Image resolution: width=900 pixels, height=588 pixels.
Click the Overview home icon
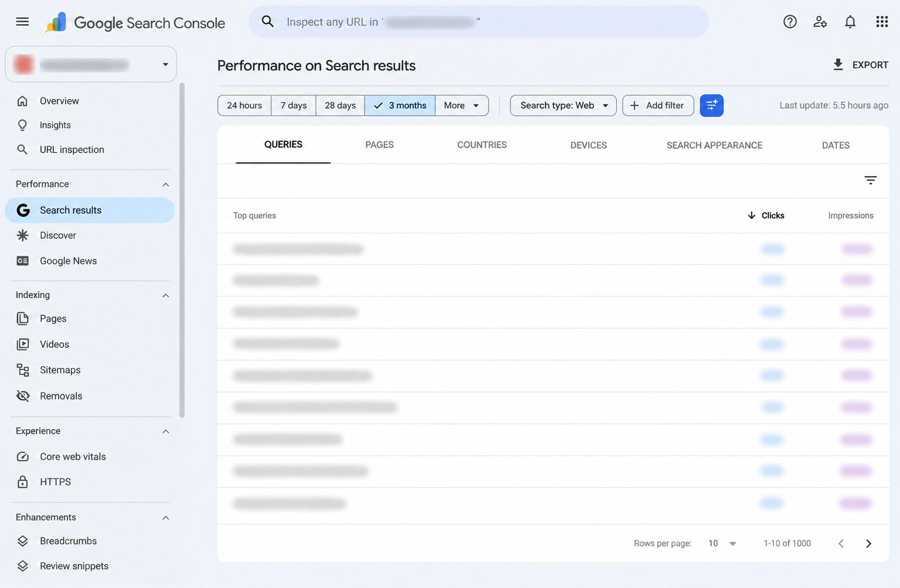click(22, 101)
